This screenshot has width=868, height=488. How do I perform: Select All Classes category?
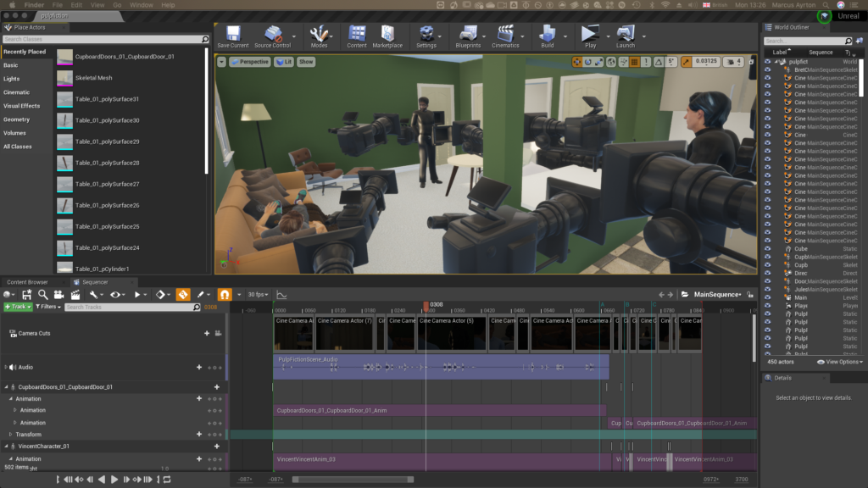point(18,147)
